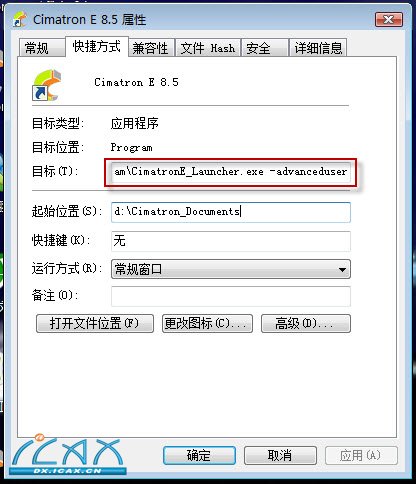Open the 详细信息 tab
Viewport: 416px width, 484px height.
click(318, 48)
